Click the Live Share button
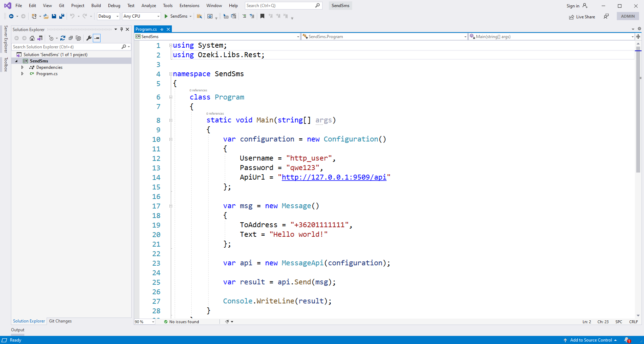The width and height of the screenshot is (644, 344). tap(582, 17)
